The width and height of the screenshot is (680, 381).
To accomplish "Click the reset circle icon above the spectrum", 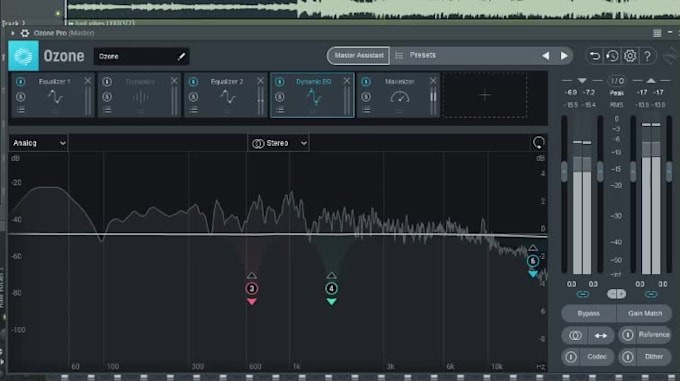I will [x=538, y=143].
